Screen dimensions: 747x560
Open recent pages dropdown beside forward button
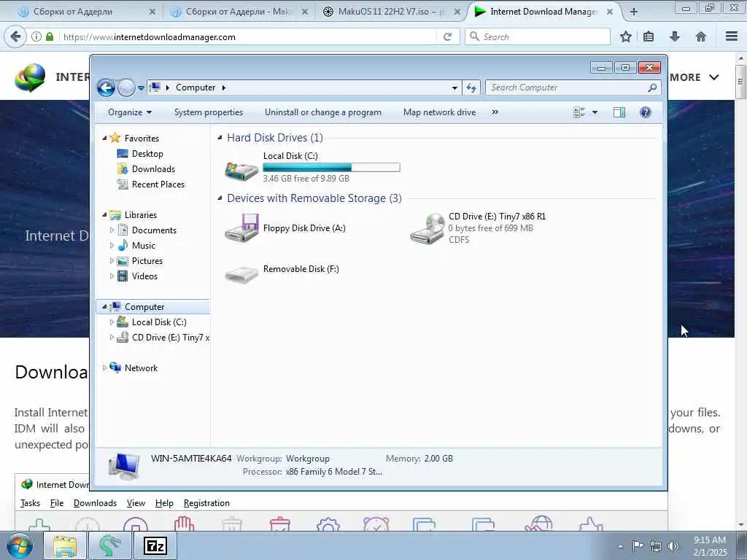141,87
